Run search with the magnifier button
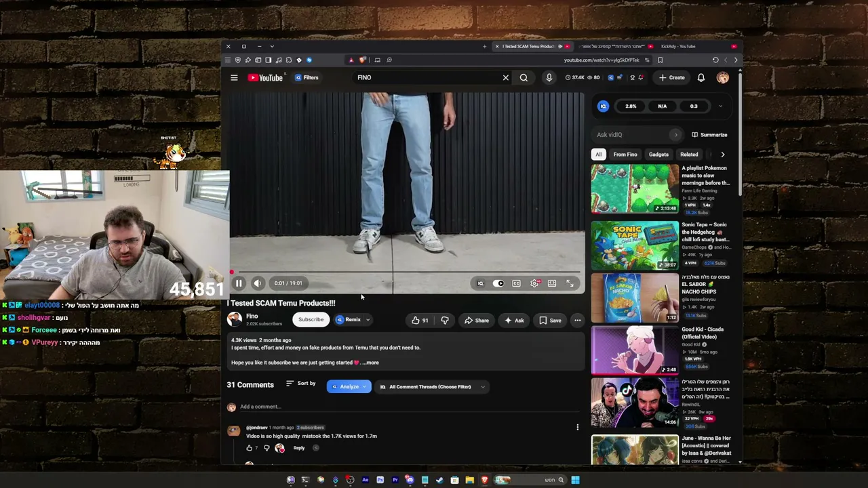868x488 pixels. pos(524,77)
